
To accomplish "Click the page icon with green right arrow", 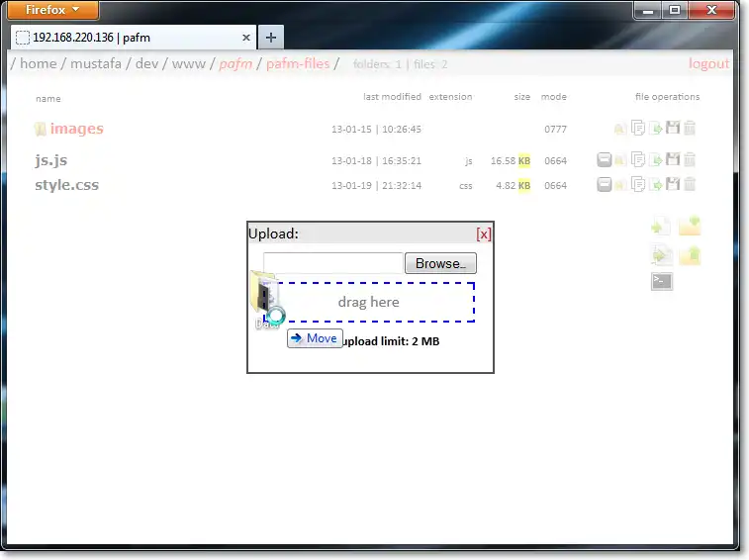I will [662, 255].
